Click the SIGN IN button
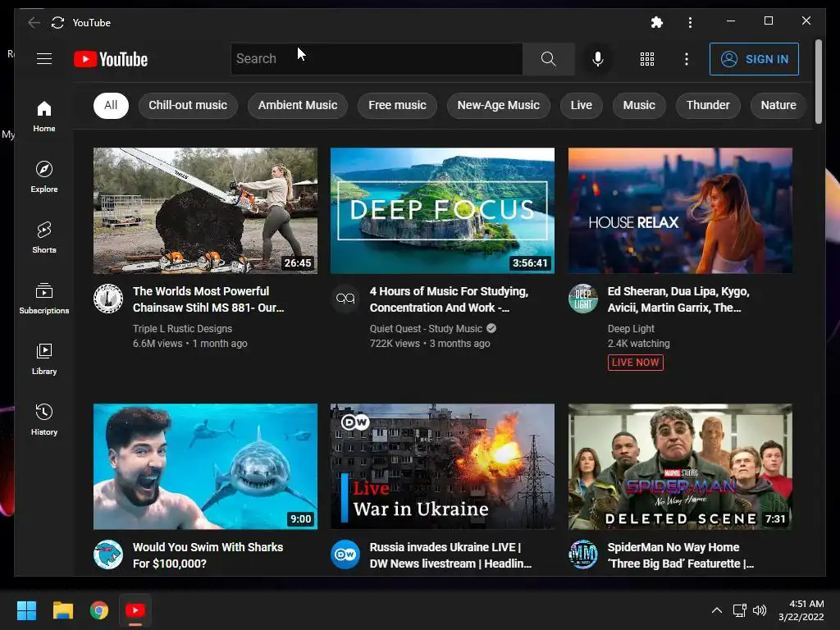This screenshot has height=630, width=840. point(755,59)
